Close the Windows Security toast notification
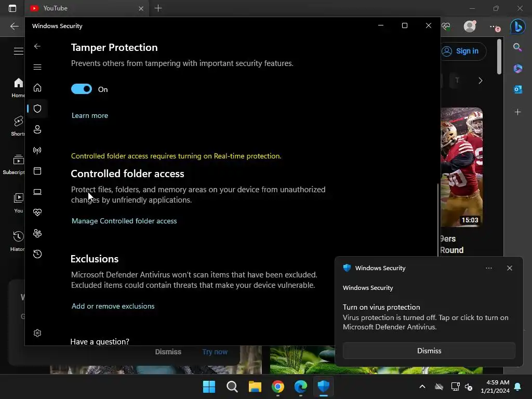The width and height of the screenshot is (532, 399). coord(509,268)
